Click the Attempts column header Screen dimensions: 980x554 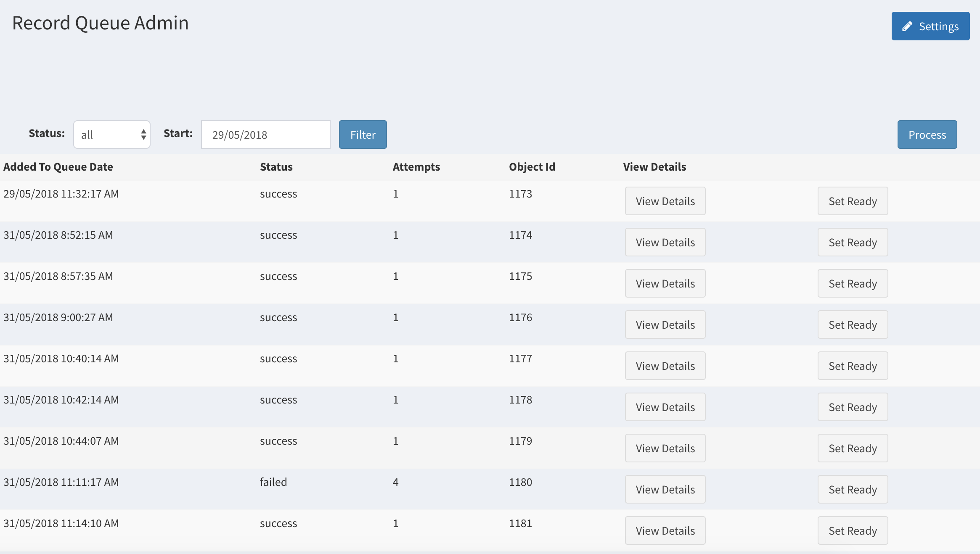(x=416, y=167)
